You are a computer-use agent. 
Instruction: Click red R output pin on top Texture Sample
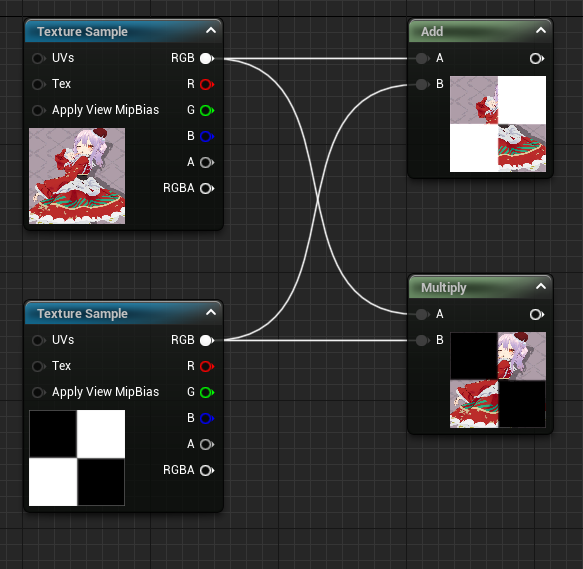[207, 84]
